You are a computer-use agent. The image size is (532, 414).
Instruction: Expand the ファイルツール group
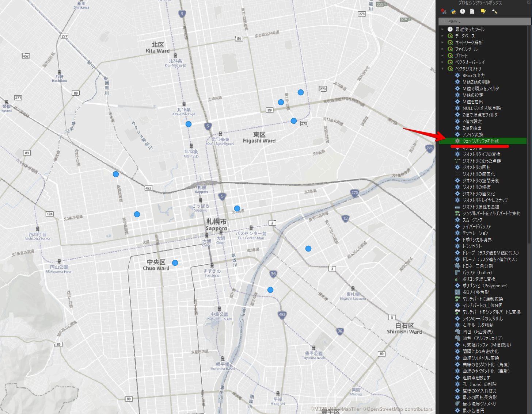tap(442, 49)
